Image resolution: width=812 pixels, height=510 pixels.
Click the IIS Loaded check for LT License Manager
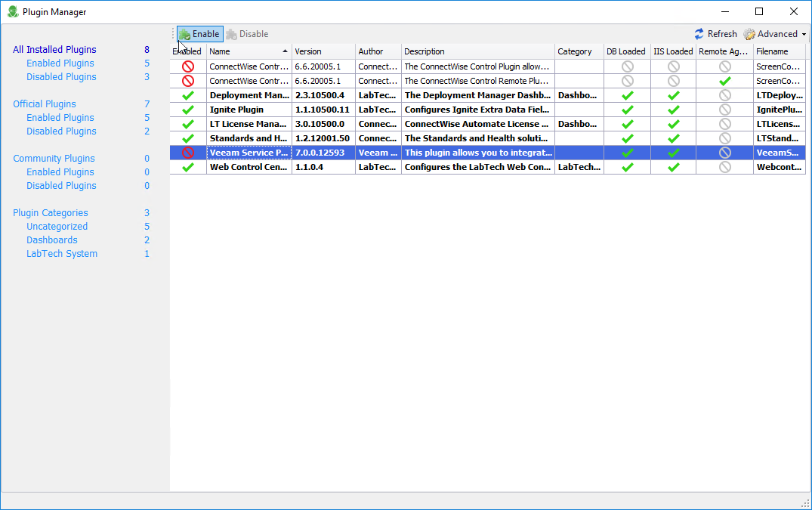pyautogui.click(x=673, y=124)
